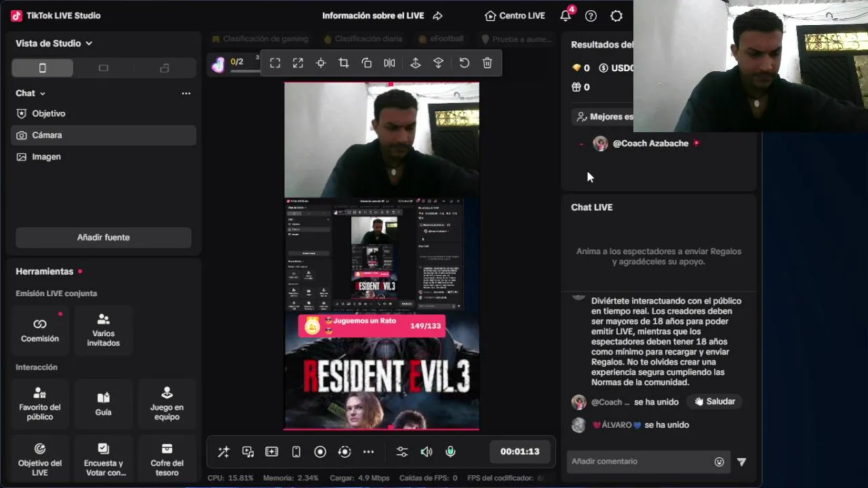Open Objetivo del LIVE tool

[x=40, y=460]
